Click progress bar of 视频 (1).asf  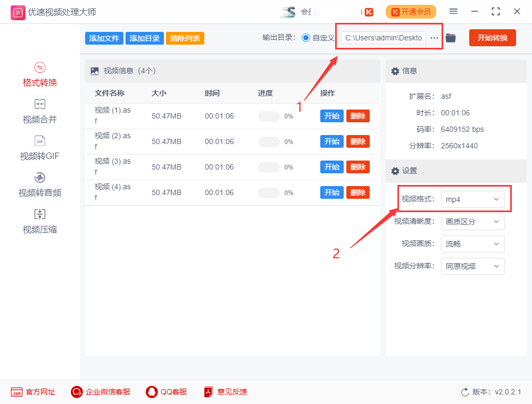coord(269,116)
